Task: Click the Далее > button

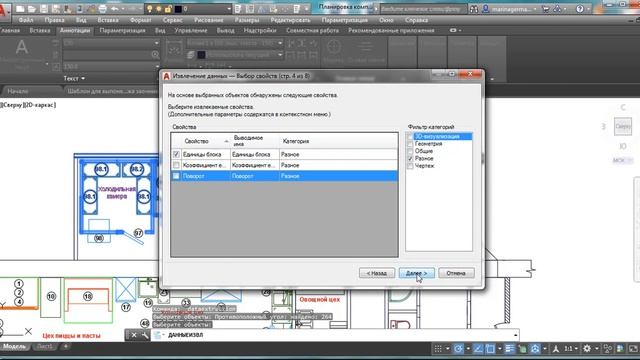Action: pyautogui.click(x=416, y=273)
